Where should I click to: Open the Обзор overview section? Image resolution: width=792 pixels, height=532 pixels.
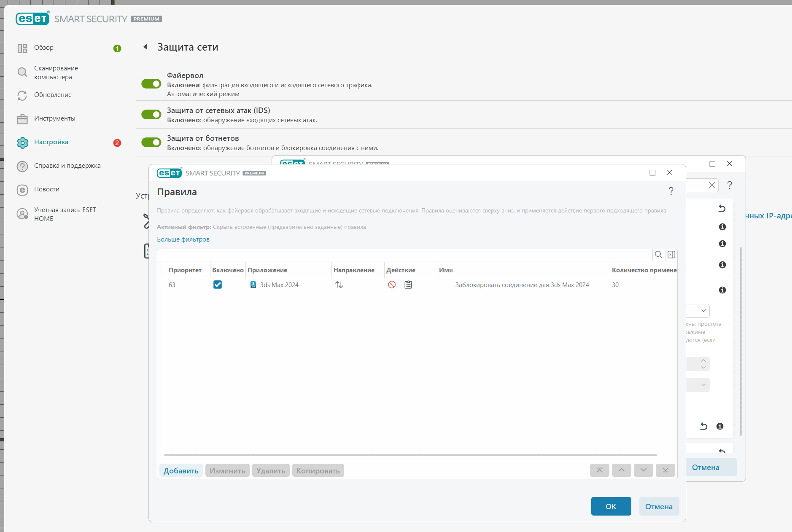tap(44, 48)
